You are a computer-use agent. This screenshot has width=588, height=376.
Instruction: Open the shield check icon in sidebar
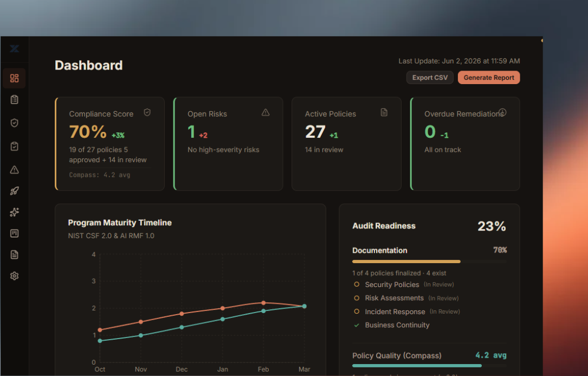pyautogui.click(x=14, y=123)
